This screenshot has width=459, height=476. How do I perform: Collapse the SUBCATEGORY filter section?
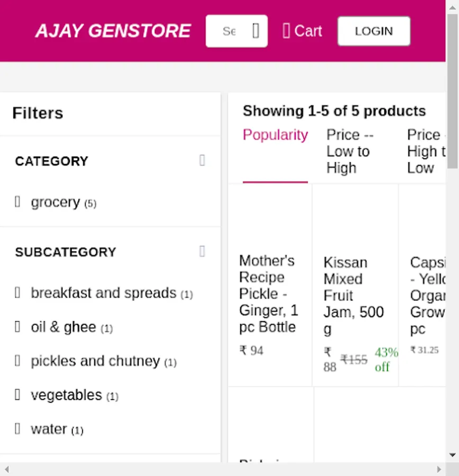[202, 251]
